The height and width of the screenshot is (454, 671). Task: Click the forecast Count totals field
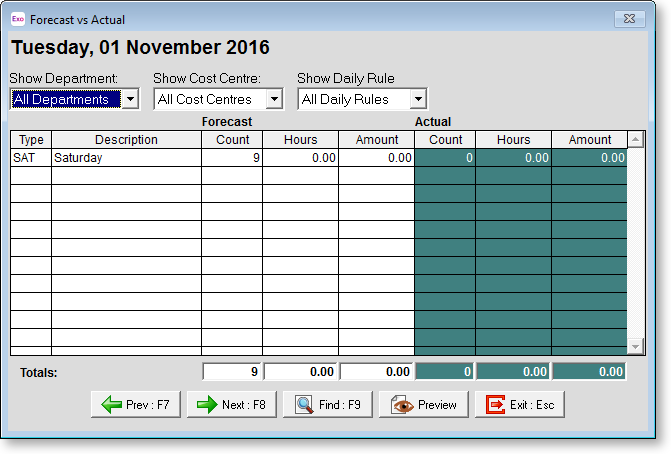pyautogui.click(x=232, y=372)
